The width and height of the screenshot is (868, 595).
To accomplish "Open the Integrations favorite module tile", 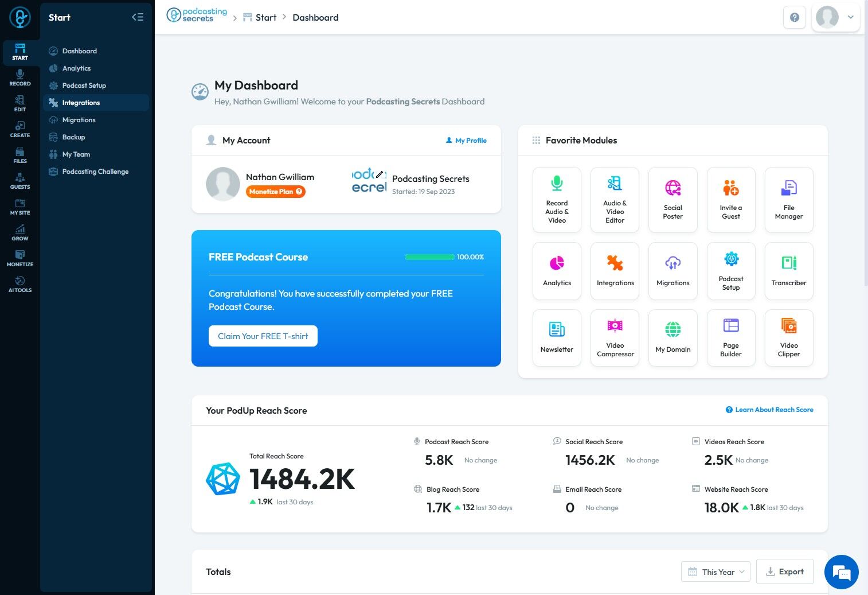I will [615, 271].
